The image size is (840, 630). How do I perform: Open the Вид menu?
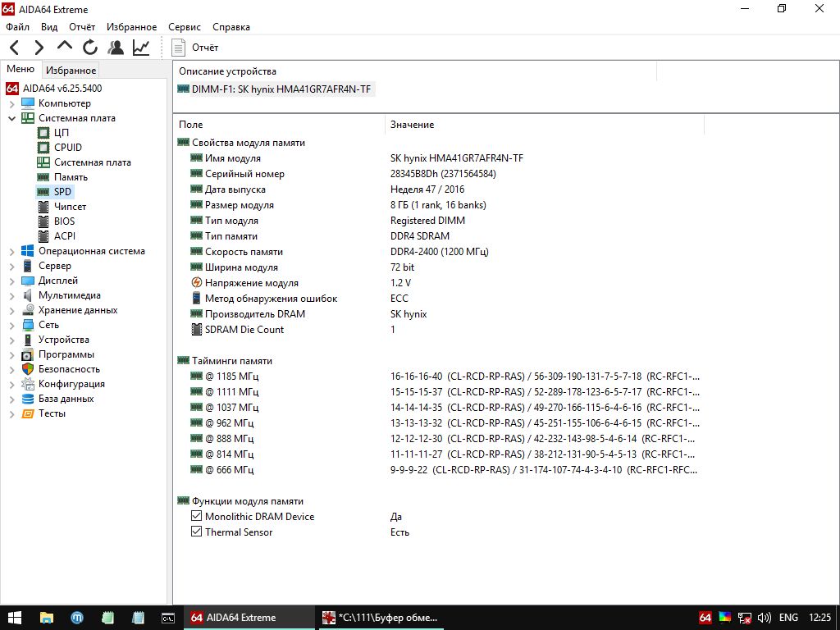[49, 27]
